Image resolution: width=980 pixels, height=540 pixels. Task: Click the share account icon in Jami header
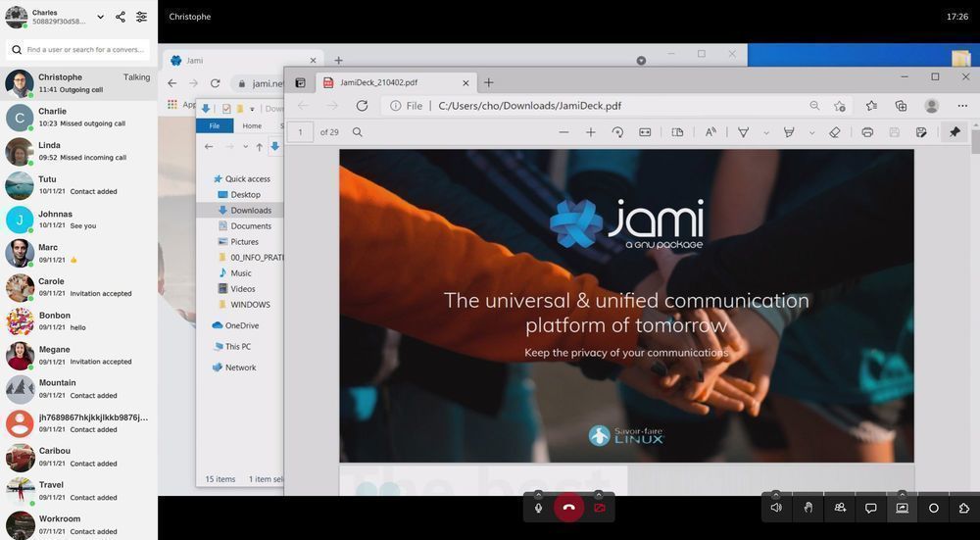pyautogui.click(x=121, y=17)
